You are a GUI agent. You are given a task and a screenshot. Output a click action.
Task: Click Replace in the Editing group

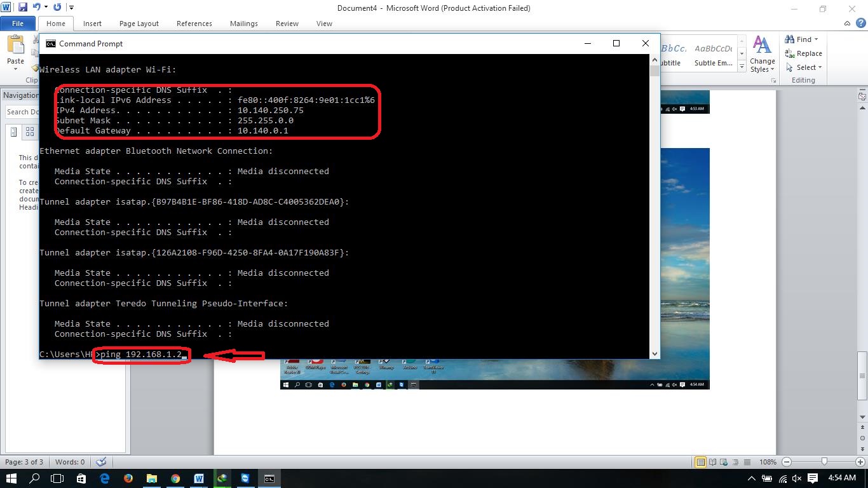tap(803, 53)
